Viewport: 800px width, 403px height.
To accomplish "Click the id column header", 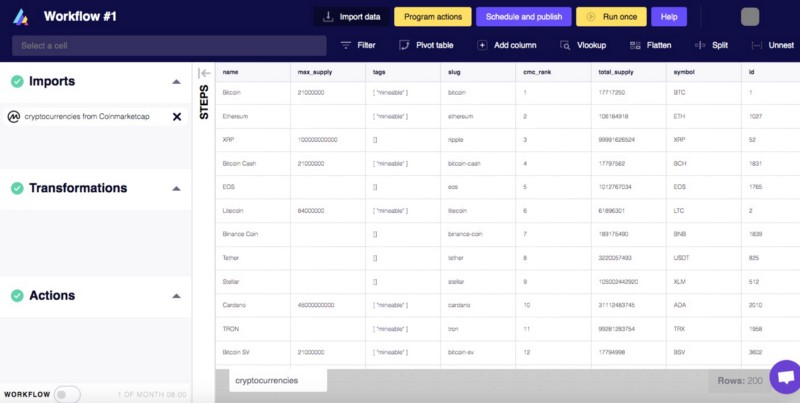I will pos(771,72).
